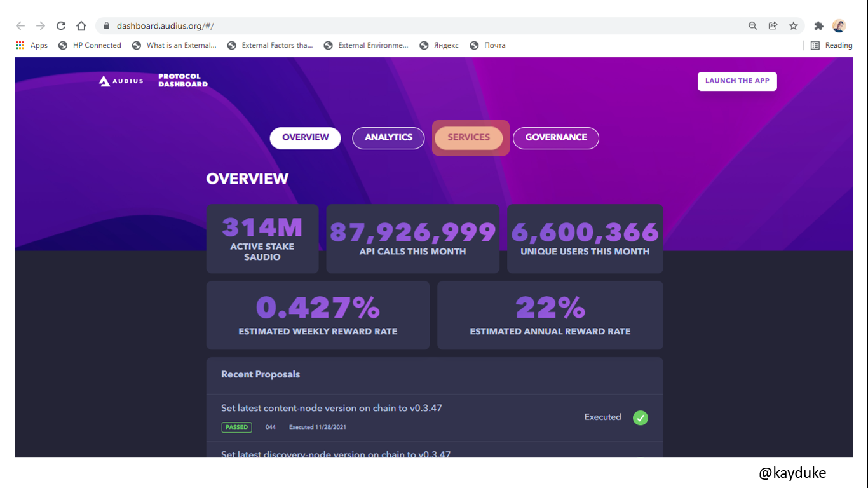Image resolution: width=868 pixels, height=488 pixels.
Task: Click the green Executed checkmark icon
Action: (641, 417)
